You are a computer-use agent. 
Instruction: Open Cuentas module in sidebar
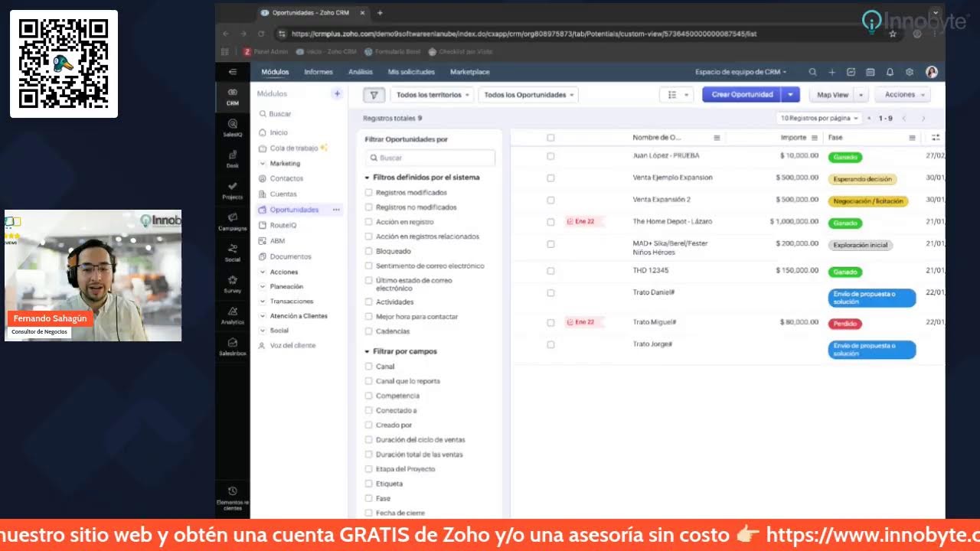click(x=283, y=194)
